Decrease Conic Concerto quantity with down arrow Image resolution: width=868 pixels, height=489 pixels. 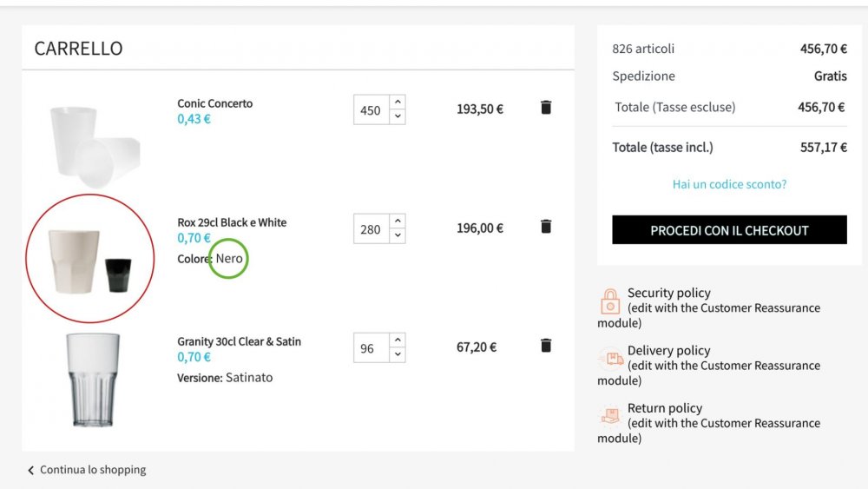398,116
